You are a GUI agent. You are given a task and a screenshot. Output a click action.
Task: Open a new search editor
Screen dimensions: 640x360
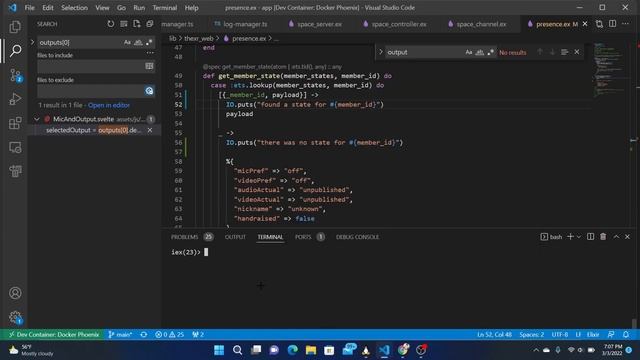click(137, 24)
